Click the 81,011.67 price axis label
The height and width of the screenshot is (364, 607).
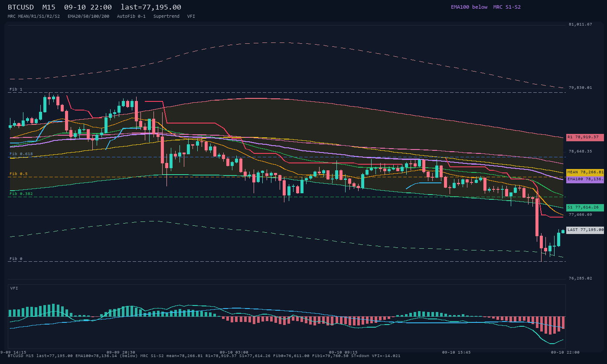[580, 25]
